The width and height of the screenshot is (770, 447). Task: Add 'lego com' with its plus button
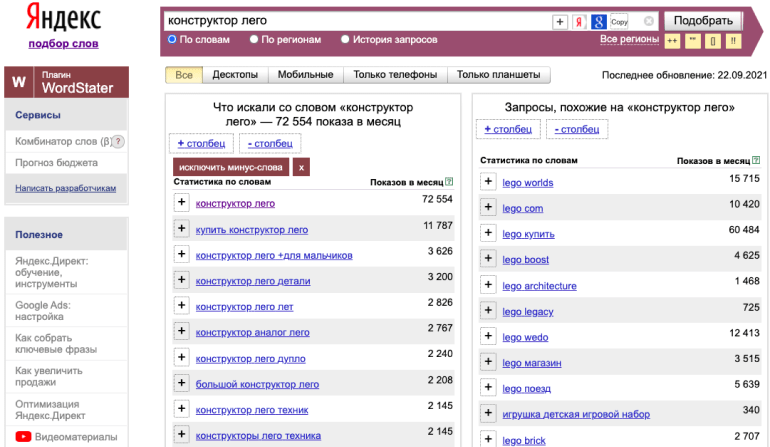pos(488,207)
